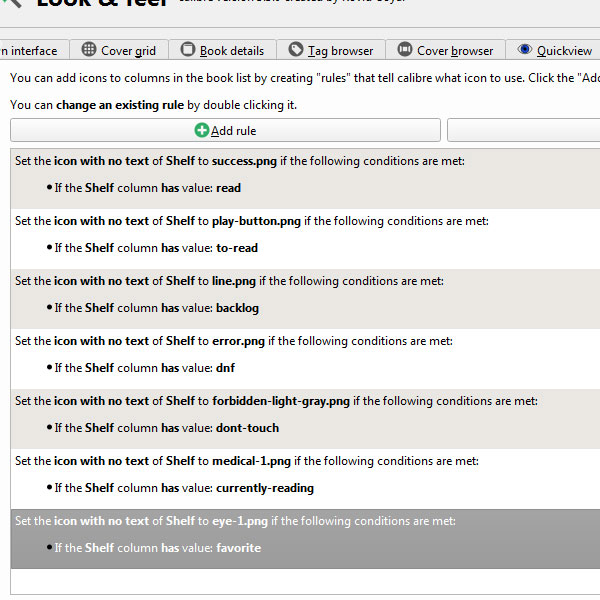This screenshot has height=600, width=600.
Task: Click the button right of Add rule
Action: 523,130
